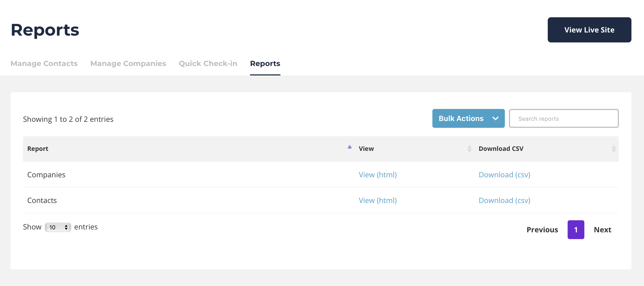Download the Contacts csv report
Viewport: 644px width, 286px height.
coord(504,200)
